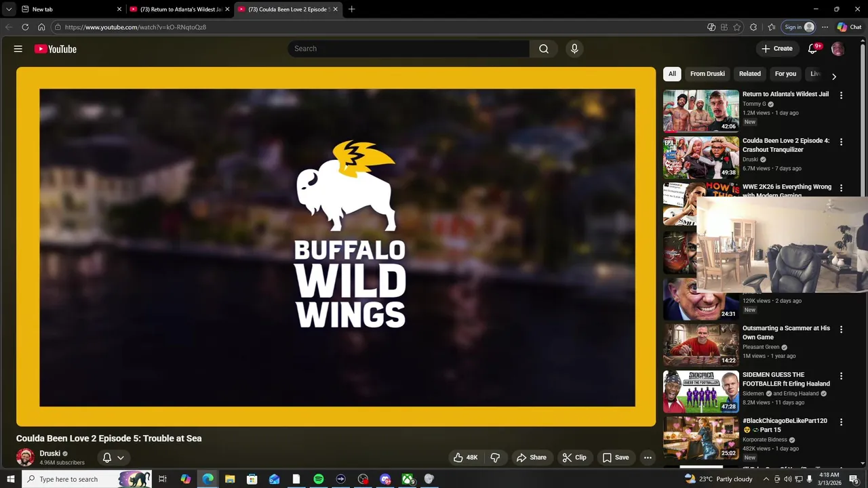Open File Explorer from the taskbar
The height and width of the screenshot is (488, 868).
point(230,479)
